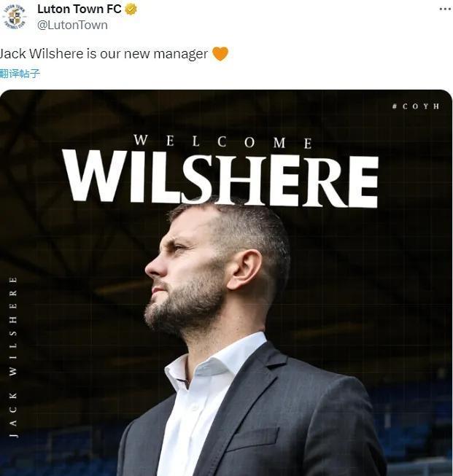Open the three-dot more options menu

[445, 9]
